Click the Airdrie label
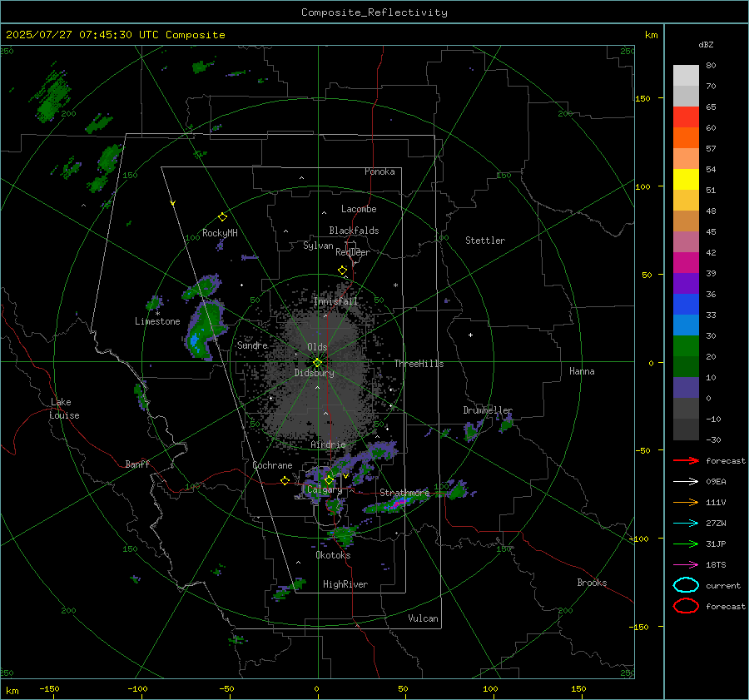Image resolution: width=749 pixels, height=700 pixels. point(328,444)
